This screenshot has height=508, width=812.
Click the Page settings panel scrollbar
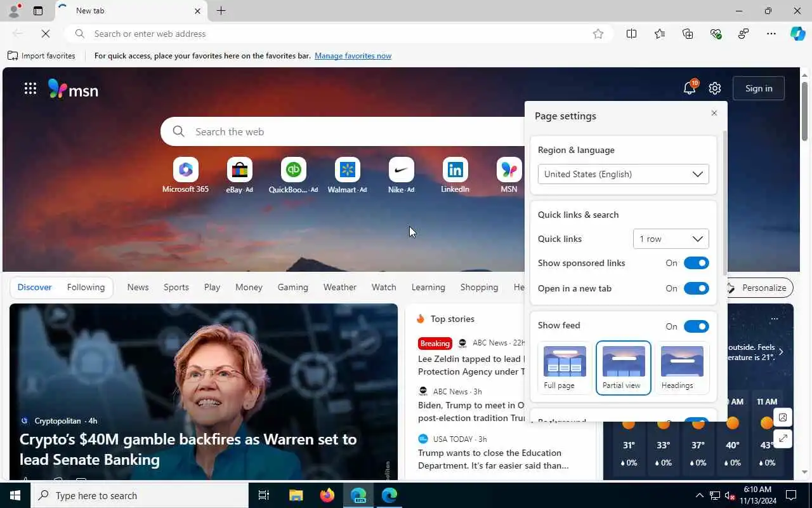tap(724, 203)
